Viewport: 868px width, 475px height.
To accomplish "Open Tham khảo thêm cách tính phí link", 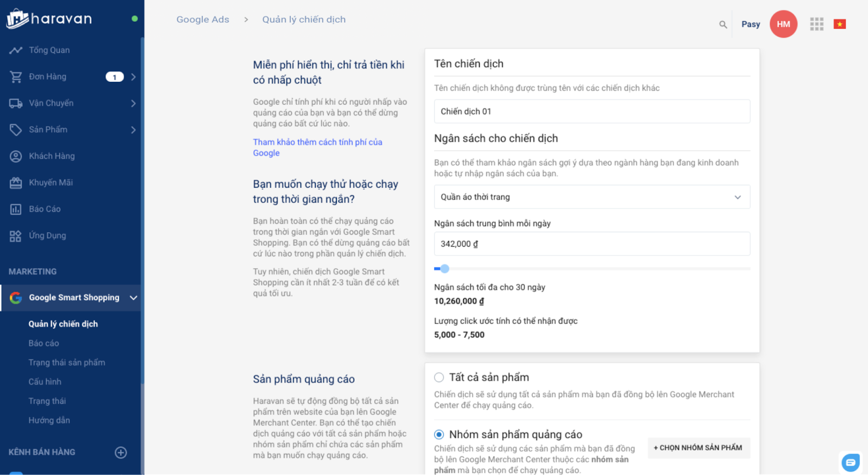I will (x=317, y=147).
